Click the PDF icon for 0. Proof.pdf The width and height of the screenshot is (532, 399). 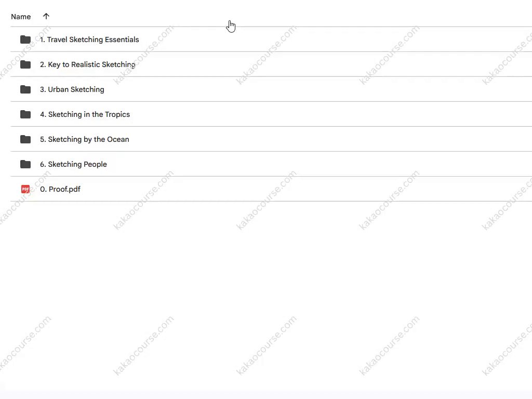[25, 189]
